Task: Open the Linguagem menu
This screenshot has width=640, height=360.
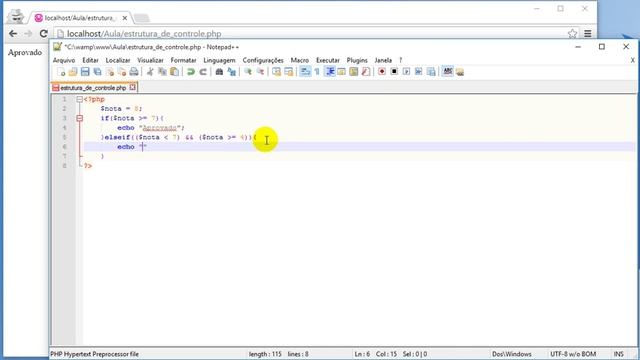Action: (x=219, y=60)
